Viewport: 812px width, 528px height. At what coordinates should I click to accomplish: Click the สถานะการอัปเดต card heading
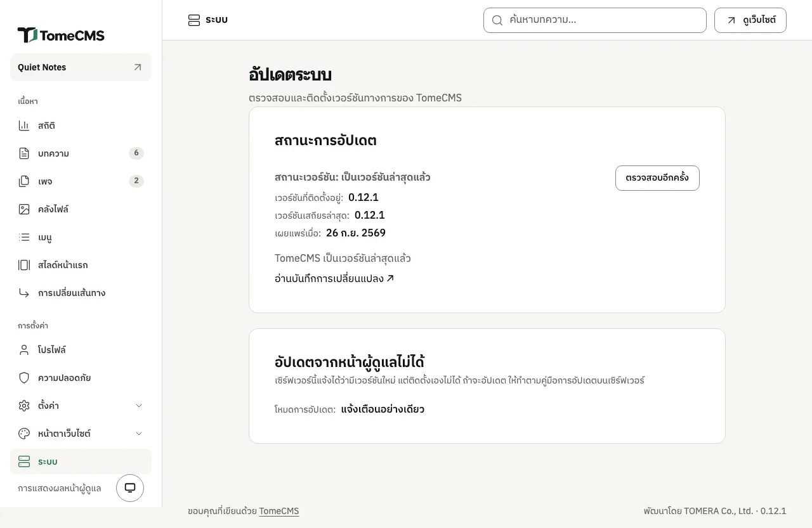pos(325,141)
